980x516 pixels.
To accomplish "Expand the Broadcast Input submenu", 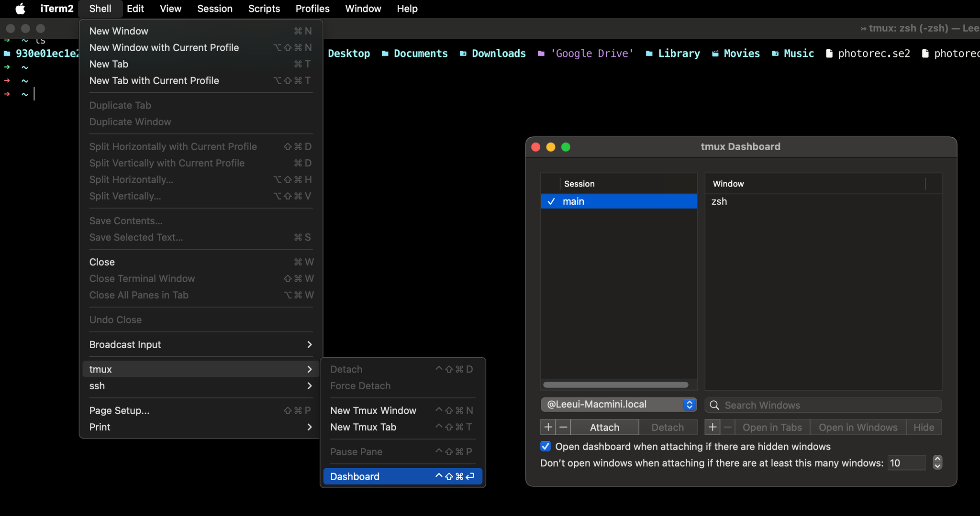I will pyautogui.click(x=200, y=344).
